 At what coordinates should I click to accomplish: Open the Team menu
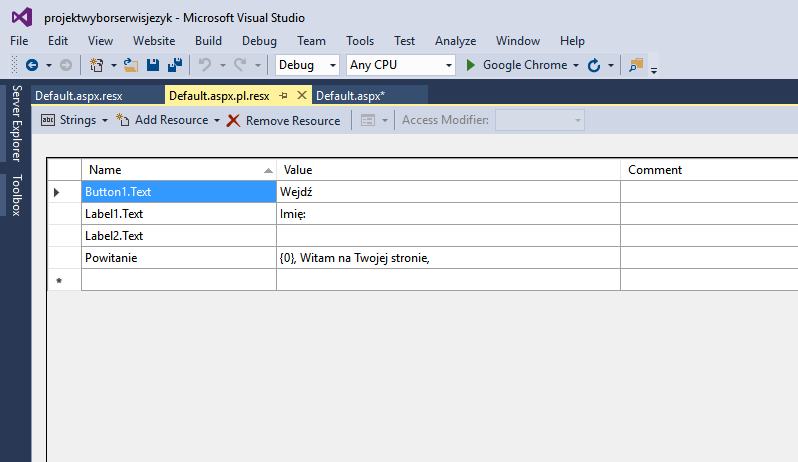[x=311, y=41]
